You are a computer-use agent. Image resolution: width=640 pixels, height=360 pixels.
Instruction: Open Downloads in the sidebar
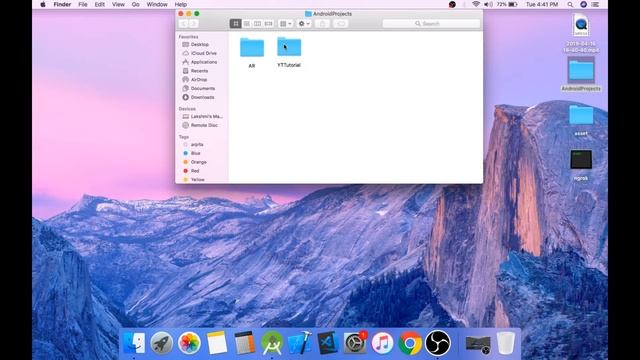(x=202, y=97)
